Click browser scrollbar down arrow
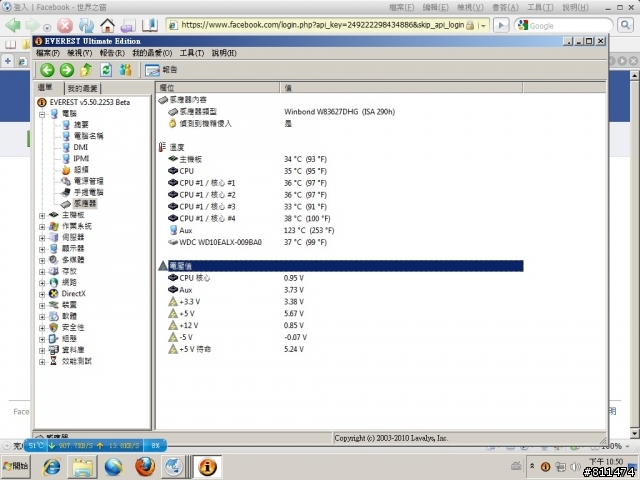Screen dimensions: 640x480 pos(634,433)
